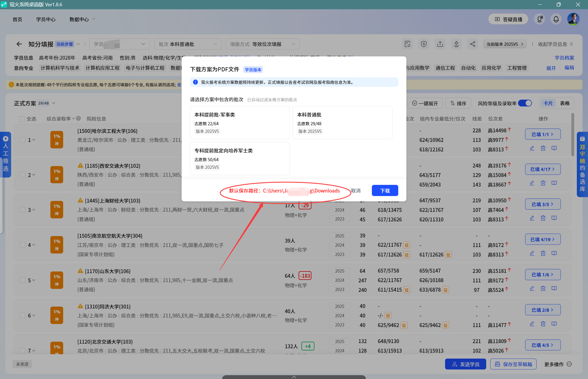Edit 哈尔滨工程大学 with the pencil icon
The height and width of the screenshot is (379, 588).
532,148
